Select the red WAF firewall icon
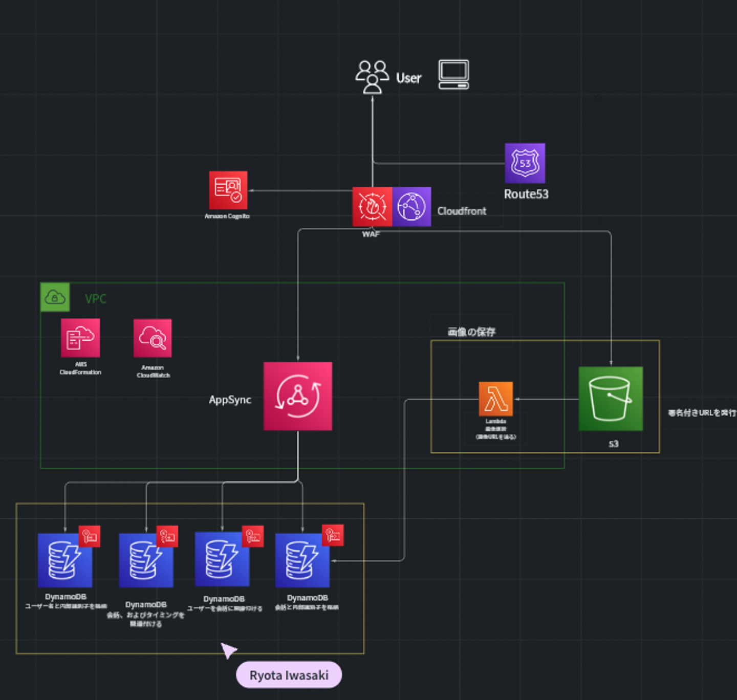Image resolution: width=737 pixels, height=700 pixels. click(372, 207)
